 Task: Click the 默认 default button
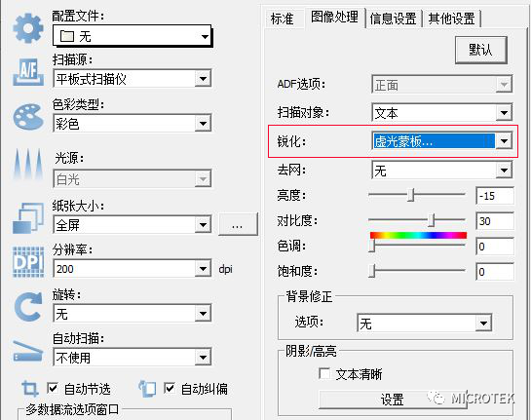click(480, 50)
